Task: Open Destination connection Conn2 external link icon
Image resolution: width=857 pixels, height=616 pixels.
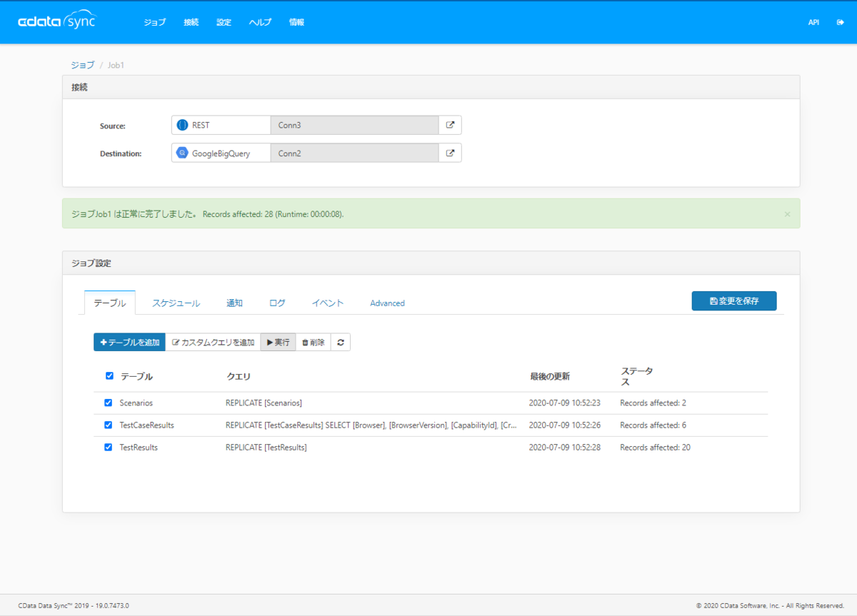Action: [x=450, y=153]
